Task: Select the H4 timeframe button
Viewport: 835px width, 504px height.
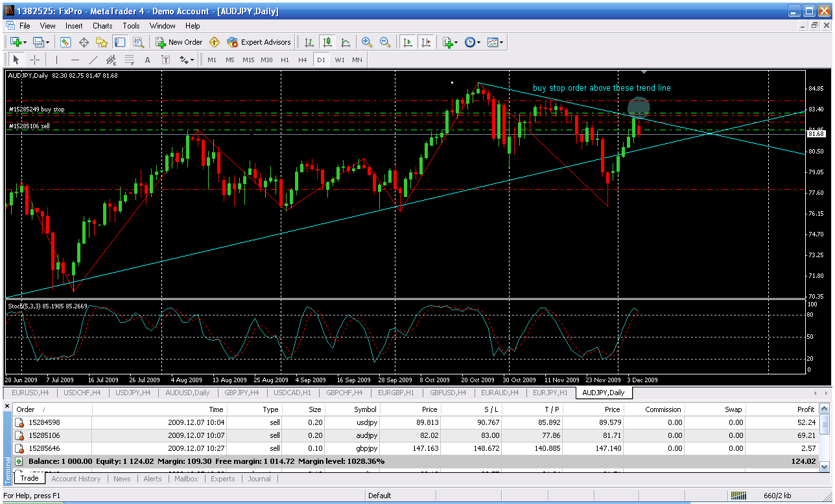Action: tap(303, 60)
